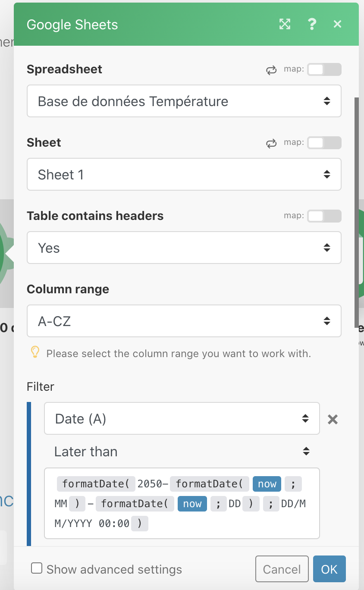This screenshot has height=590, width=364.
Task: Check Show advanced settings checkbox
Action: pos(37,568)
